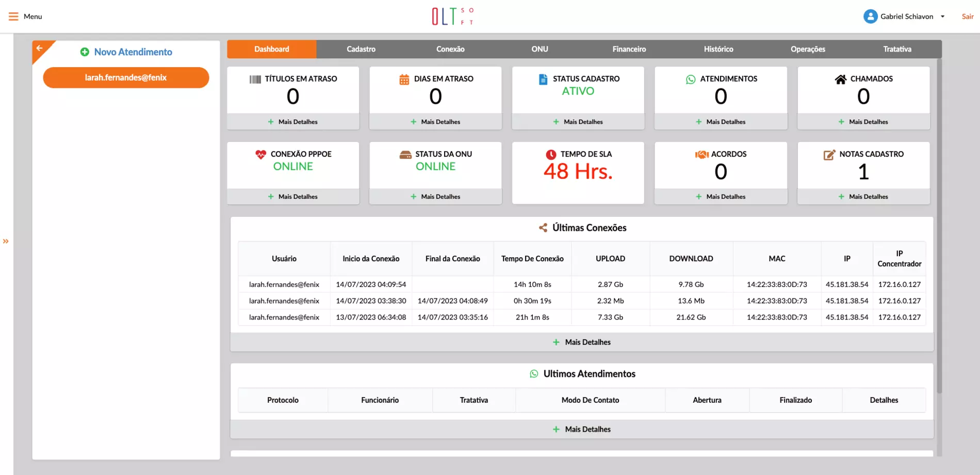This screenshot has width=980, height=475.
Task: Click the ATIVO status text
Action: [x=578, y=91]
